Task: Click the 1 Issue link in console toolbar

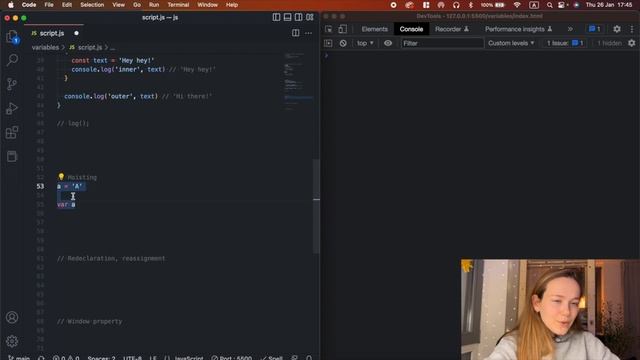Action: (x=565, y=43)
